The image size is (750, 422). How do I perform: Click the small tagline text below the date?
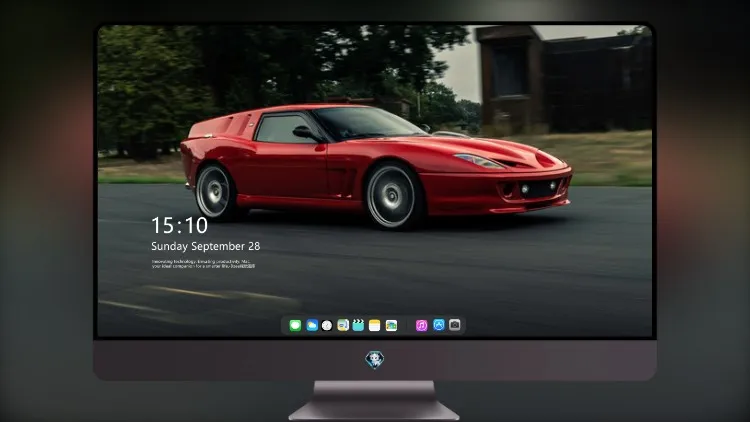pyautogui.click(x=203, y=264)
